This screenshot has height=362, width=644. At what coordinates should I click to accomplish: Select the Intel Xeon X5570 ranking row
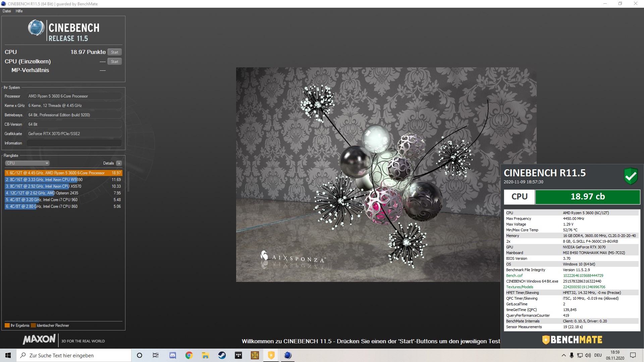[x=63, y=186]
